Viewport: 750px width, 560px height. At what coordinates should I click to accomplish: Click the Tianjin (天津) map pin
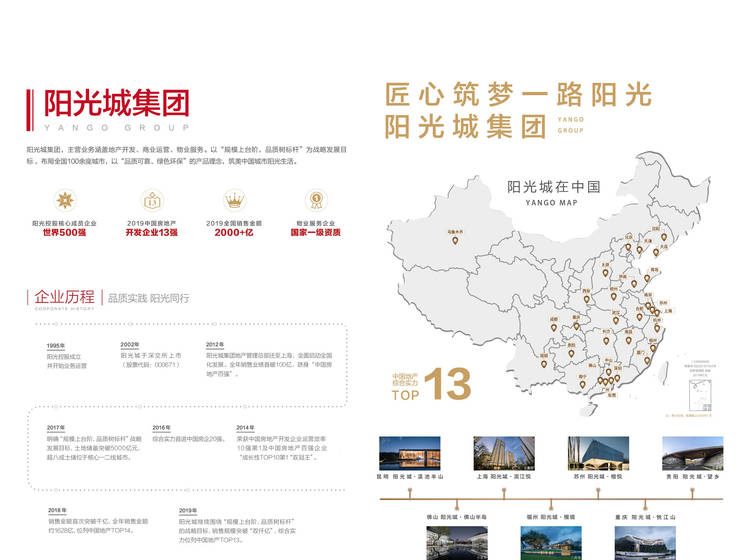pyautogui.click(x=640, y=250)
